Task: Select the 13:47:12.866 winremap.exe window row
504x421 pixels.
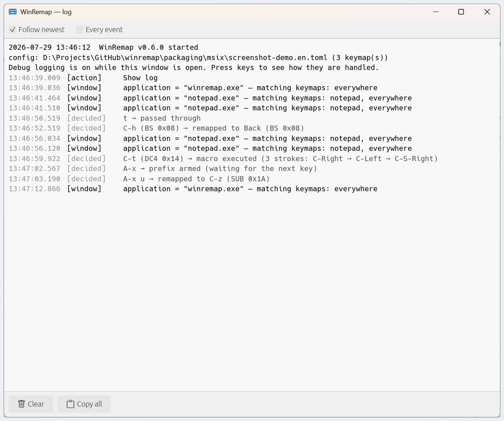Action: coord(193,189)
